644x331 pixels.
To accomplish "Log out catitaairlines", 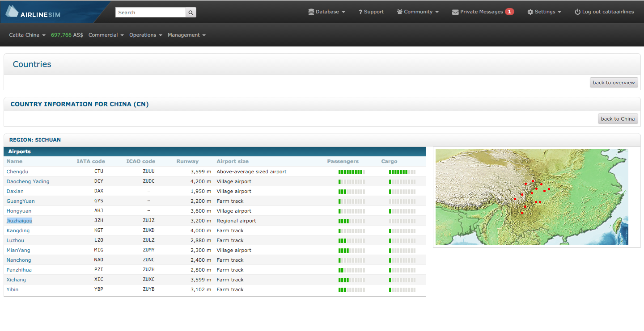I will (x=604, y=12).
